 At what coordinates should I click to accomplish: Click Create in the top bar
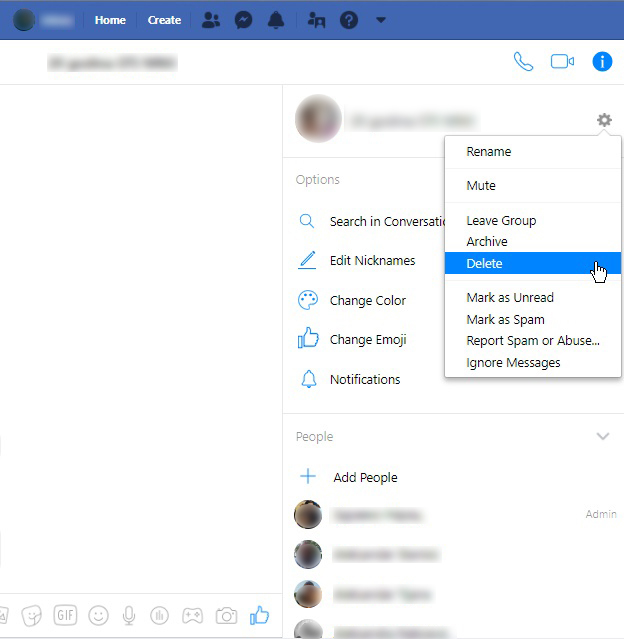tap(164, 20)
